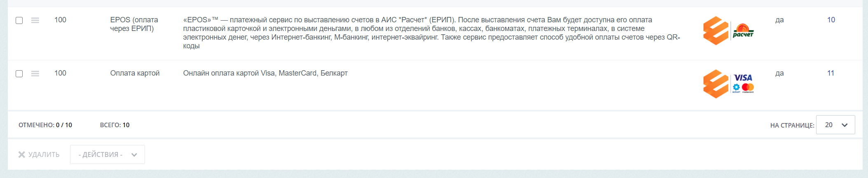Select the EPOS (оплата через ЕРИП) name cell
The height and width of the screenshot is (178, 868).
(134, 24)
